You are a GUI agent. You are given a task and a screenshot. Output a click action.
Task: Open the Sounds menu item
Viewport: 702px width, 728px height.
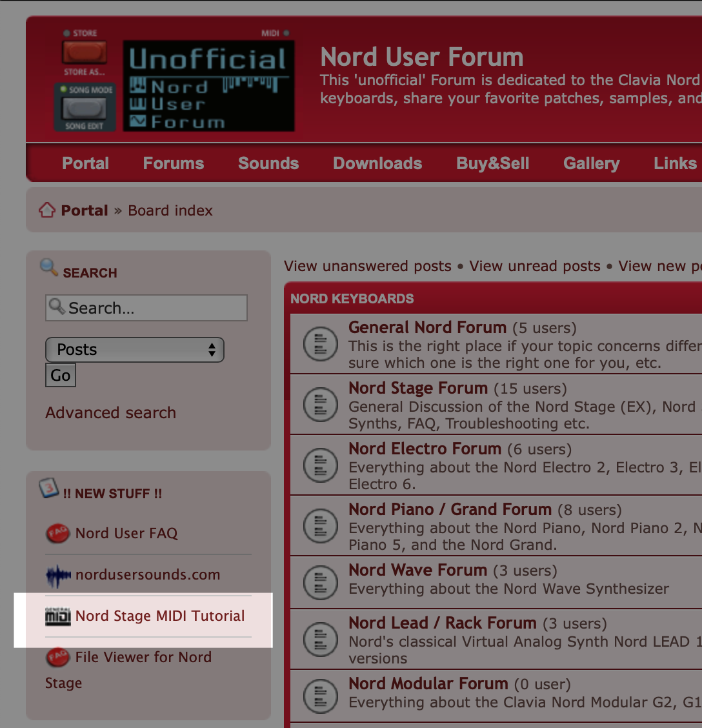pyautogui.click(x=268, y=163)
